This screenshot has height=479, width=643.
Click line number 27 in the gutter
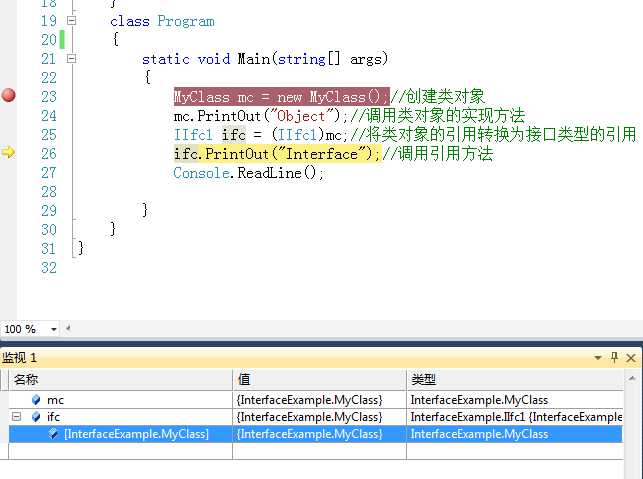coord(49,173)
